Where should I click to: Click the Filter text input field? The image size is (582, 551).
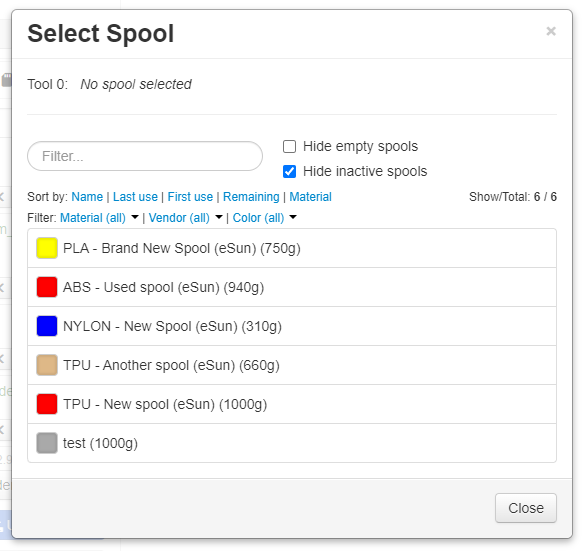145,156
